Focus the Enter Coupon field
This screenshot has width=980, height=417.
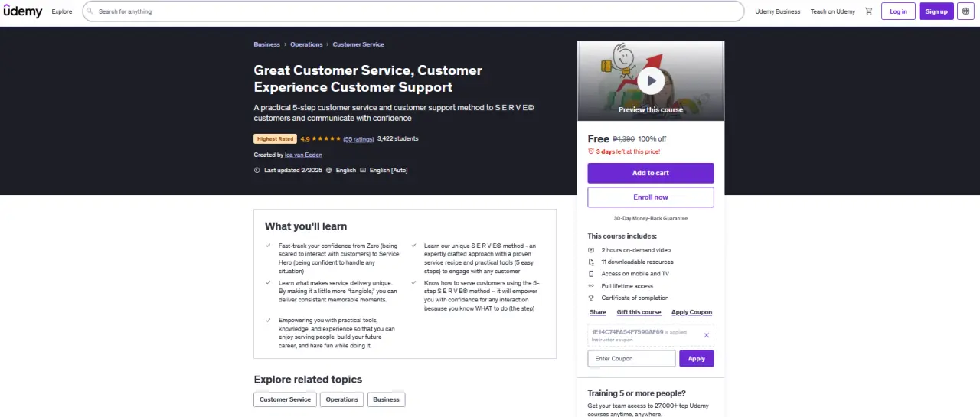coord(632,358)
